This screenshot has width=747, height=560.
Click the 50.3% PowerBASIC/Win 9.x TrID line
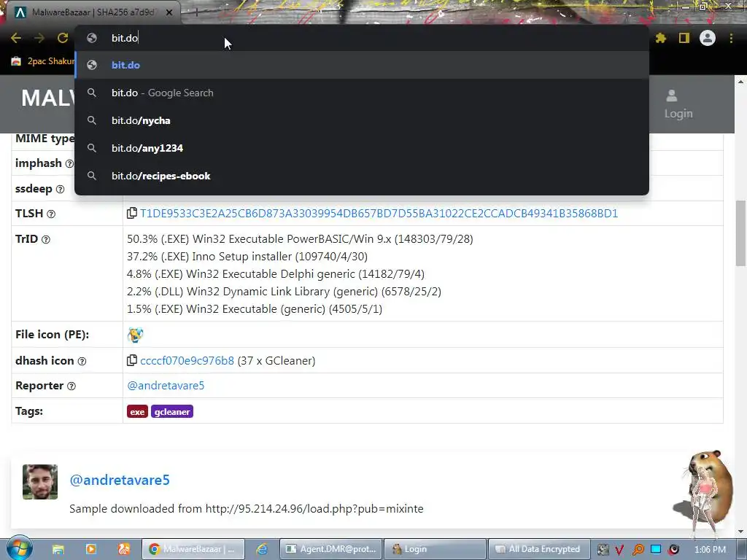[x=300, y=239]
